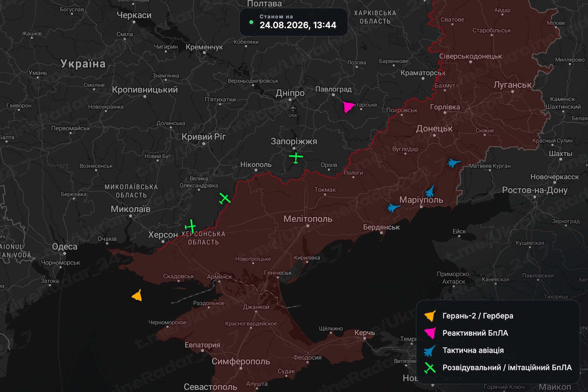Click the Скадовськ town label
588x392 pixels.
pyautogui.click(x=178, y=276)
